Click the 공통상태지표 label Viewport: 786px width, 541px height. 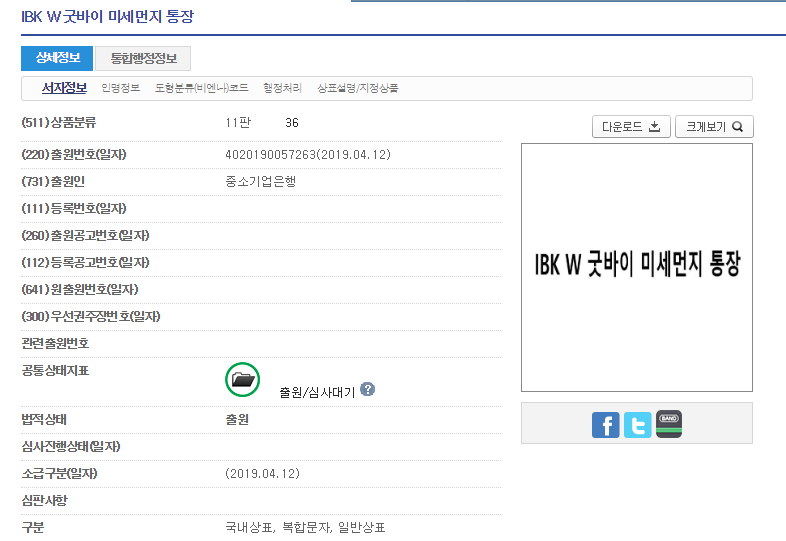point(55,371)
